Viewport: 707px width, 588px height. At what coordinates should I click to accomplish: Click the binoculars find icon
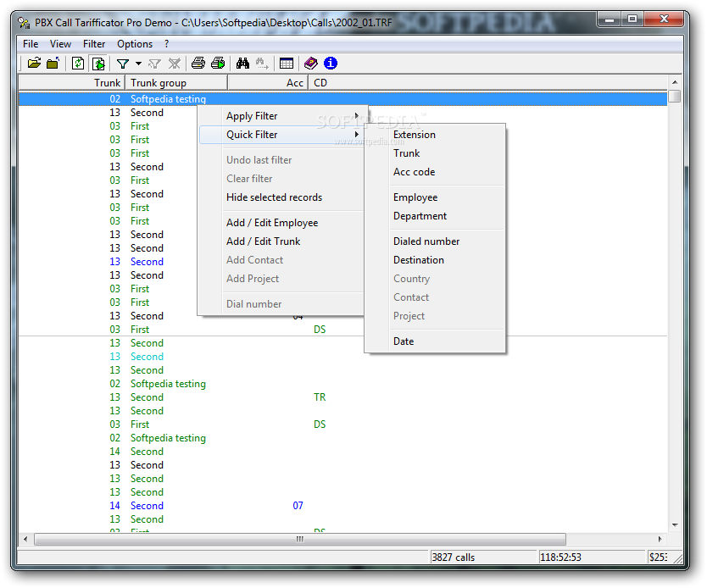(242, 63)
